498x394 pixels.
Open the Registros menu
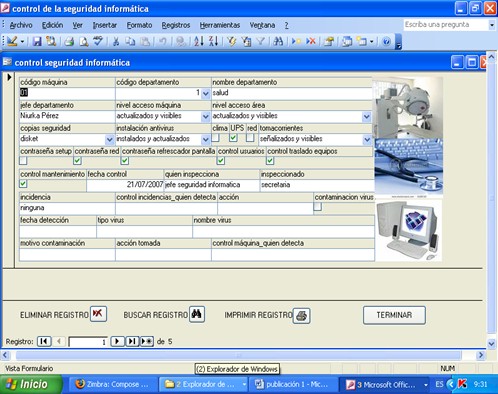click(176, 25)
